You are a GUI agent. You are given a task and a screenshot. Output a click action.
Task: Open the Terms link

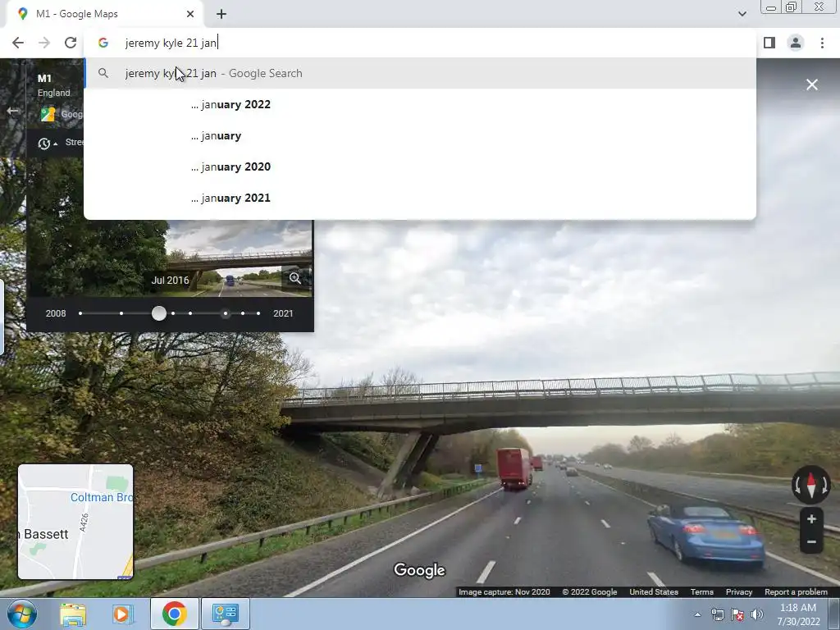tap(702, 592)
